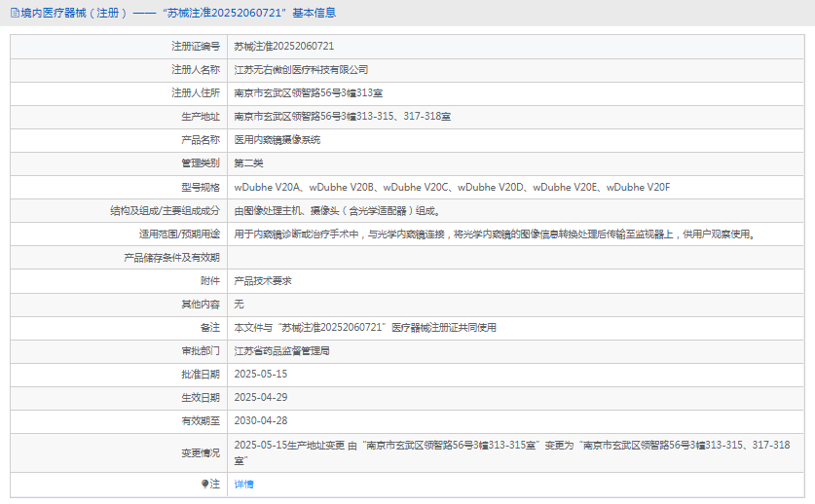Select registrant address 南京市玄武区领智路56号3幢313室
This screenshot has height=504, width=815.
[309, 93]
